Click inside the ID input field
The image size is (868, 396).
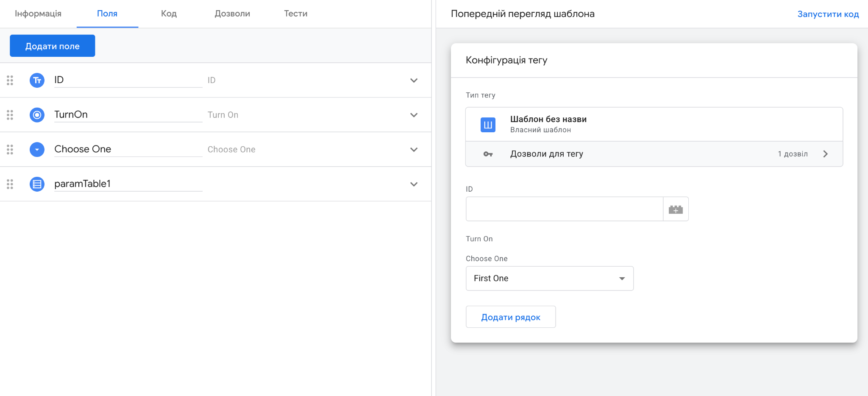click(x=564, y=209)
